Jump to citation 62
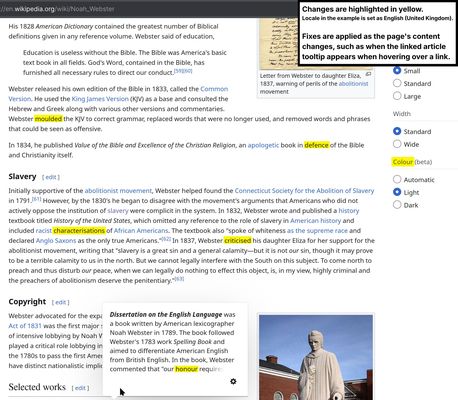 pyautogui.click(x=166, y=239)
